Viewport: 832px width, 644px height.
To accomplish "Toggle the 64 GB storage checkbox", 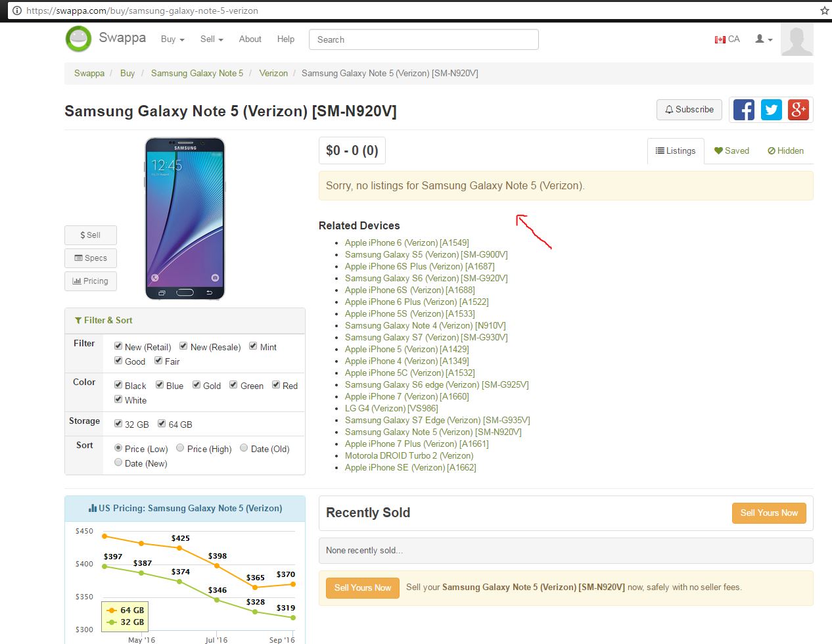I will click(162, 424).
